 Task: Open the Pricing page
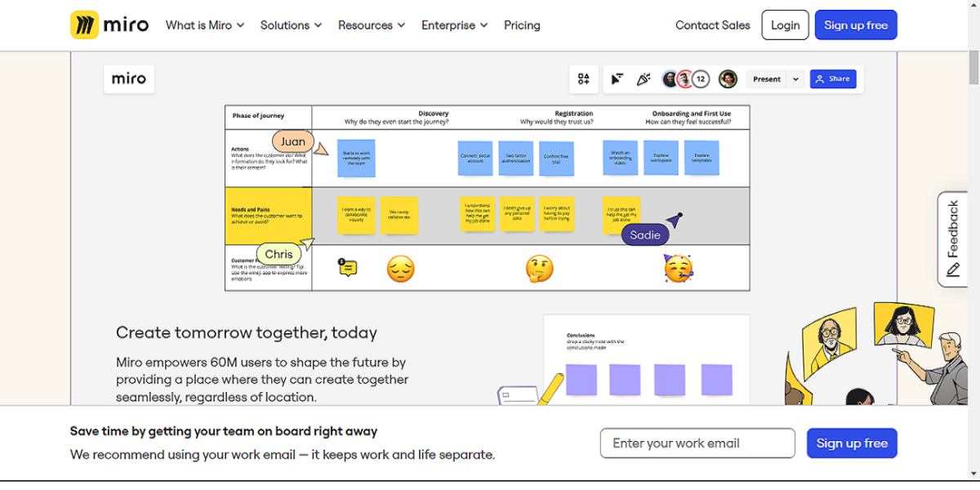[522, 25]
